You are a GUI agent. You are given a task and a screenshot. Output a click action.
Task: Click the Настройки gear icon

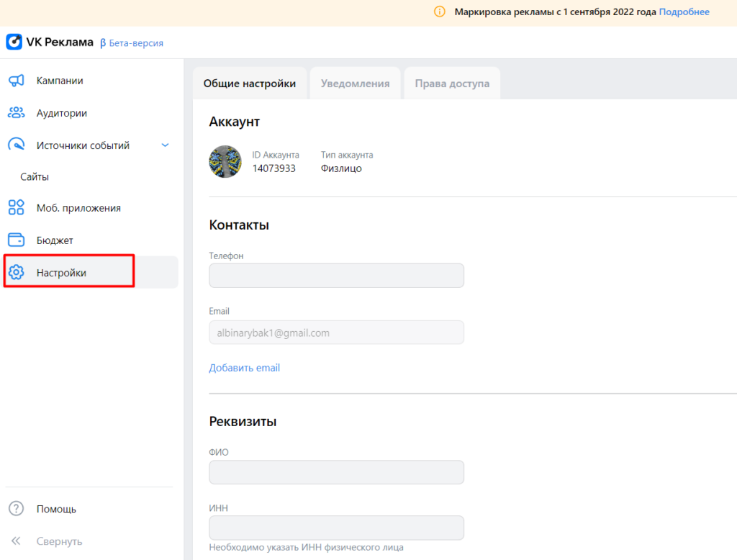(16, 273)
